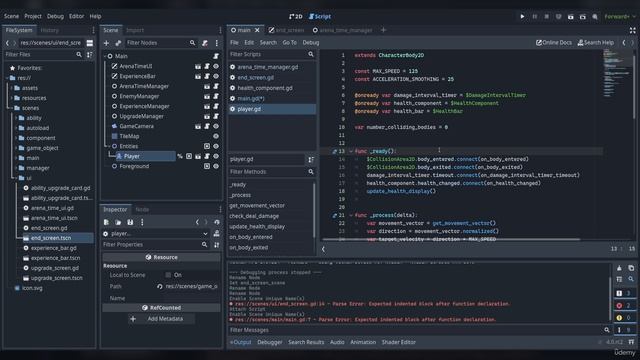
Task: Save the edited resource in Inspector
Action: pyautogui.click(x=130, y=222)
